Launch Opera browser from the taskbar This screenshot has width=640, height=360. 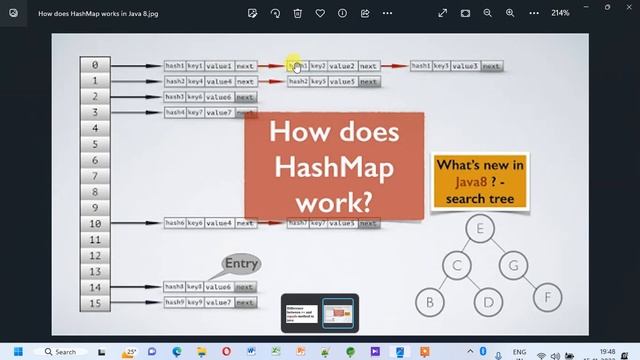click(226, 351)
